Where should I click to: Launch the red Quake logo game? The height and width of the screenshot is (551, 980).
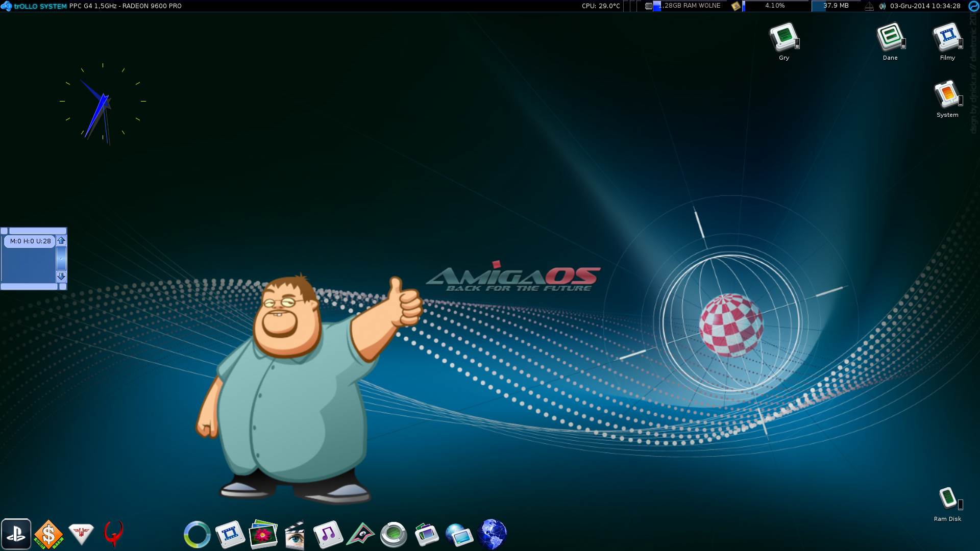(113, 534)
